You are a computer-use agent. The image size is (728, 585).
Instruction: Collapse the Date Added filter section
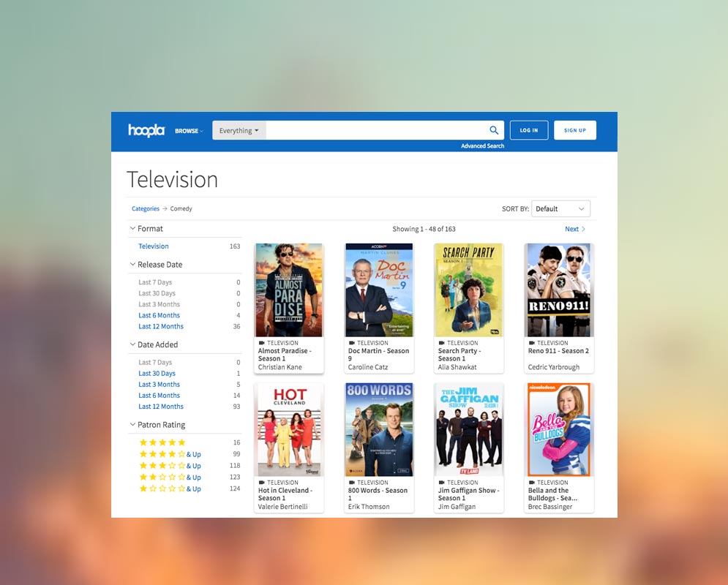tap(154, 344)
